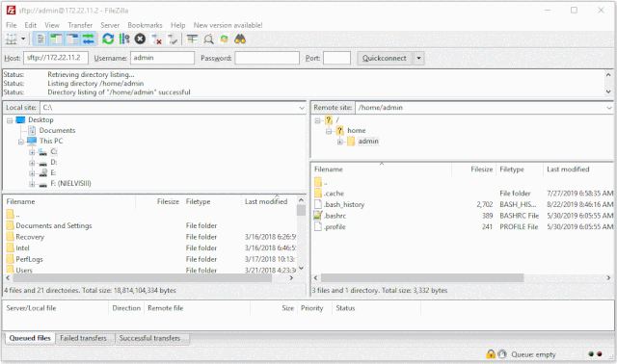This screenshot has height=364, width=617.
Task: Open the Quickconnect history dropdown arrow
Action: [x=418, y=58]
